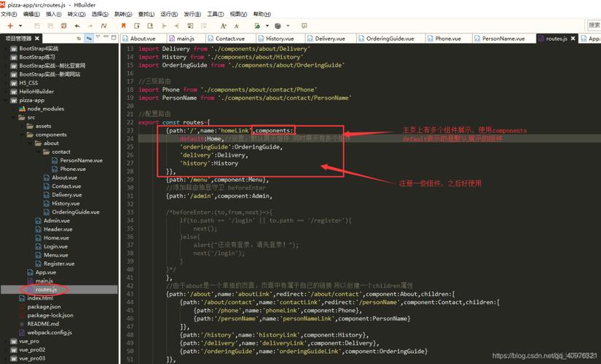Collapse the pizza-app project node
Screen dimensions: 601x364
pyautogui.click(x=5, y=100)
